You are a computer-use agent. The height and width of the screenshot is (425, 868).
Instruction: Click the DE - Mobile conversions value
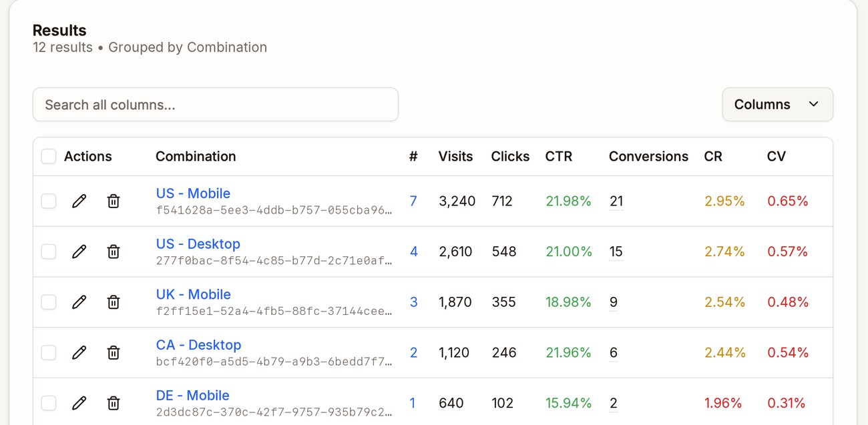click(x=613, y=403)
